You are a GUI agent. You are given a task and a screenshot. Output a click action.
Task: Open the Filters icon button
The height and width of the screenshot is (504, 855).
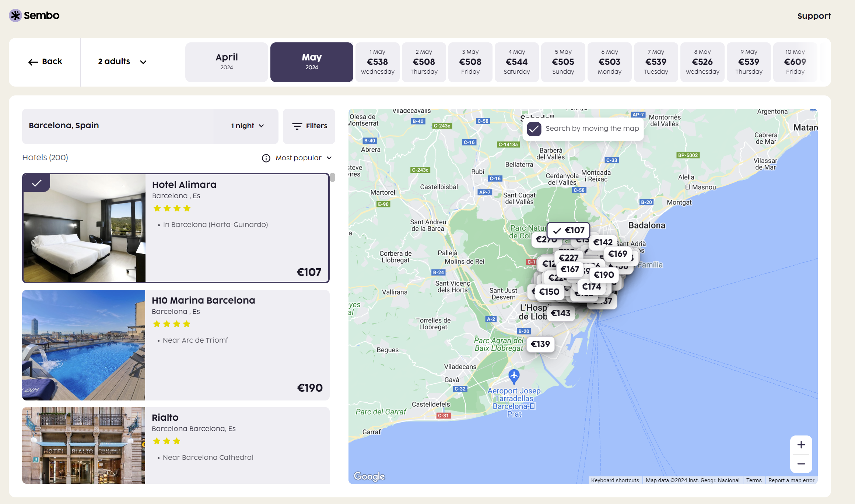pyautogui.click(x=309, y=126)
